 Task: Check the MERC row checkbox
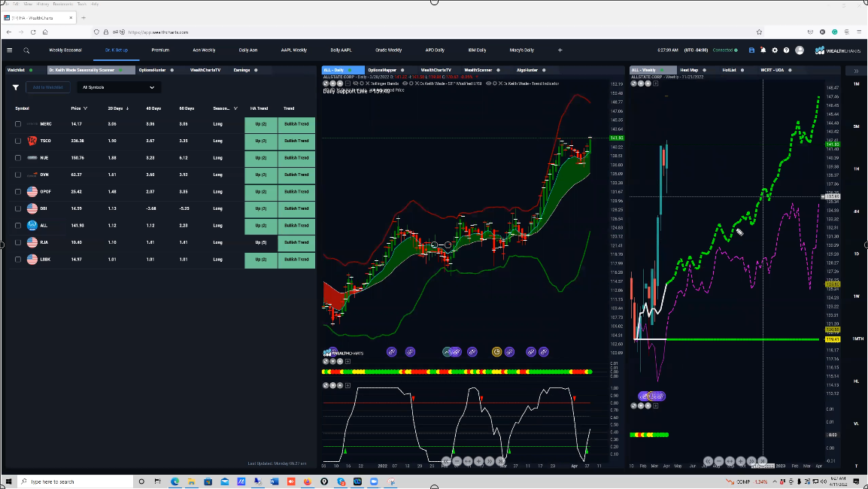tap(18, 124)
